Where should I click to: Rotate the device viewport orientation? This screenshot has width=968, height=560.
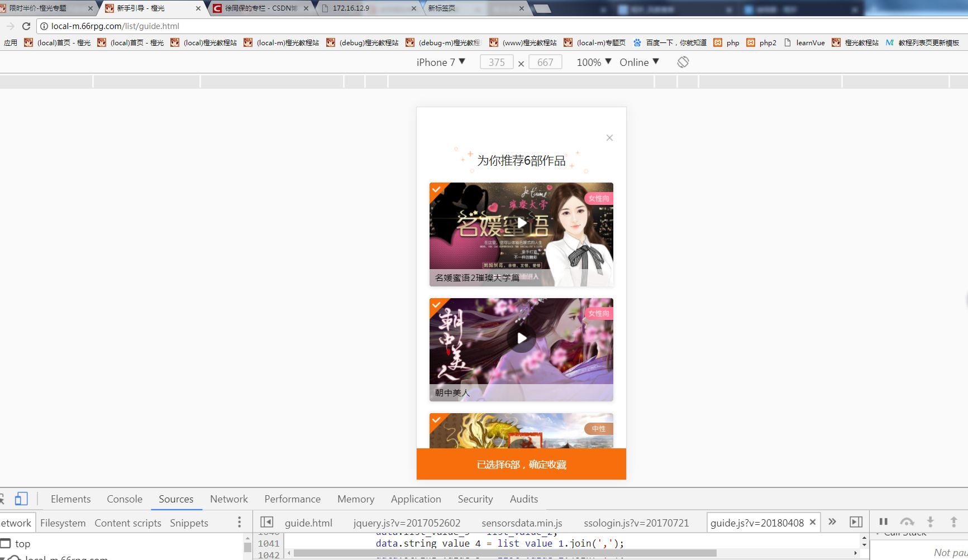pyautogui.click(x=683, y=62)
